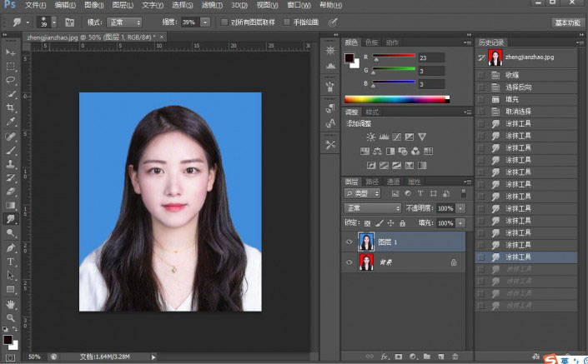Select the Type (T) tool
The image size is (588, 364).
point(12,261)
